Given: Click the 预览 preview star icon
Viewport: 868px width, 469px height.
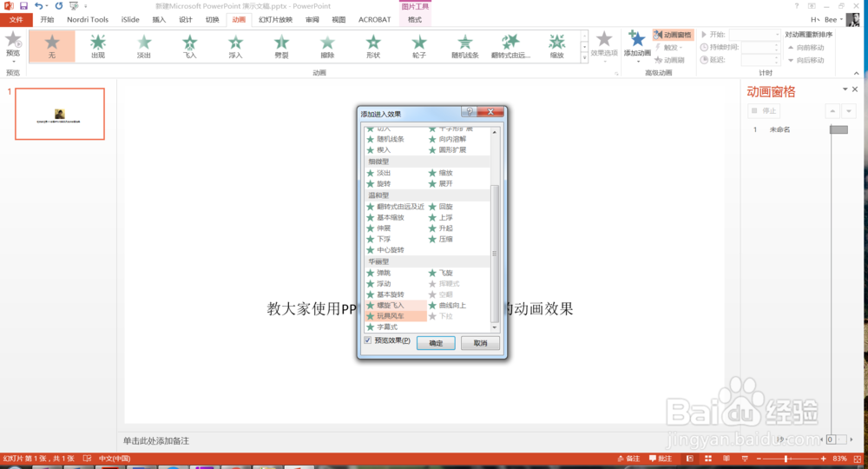Looking at the screenshot, I should coord(13,41).
